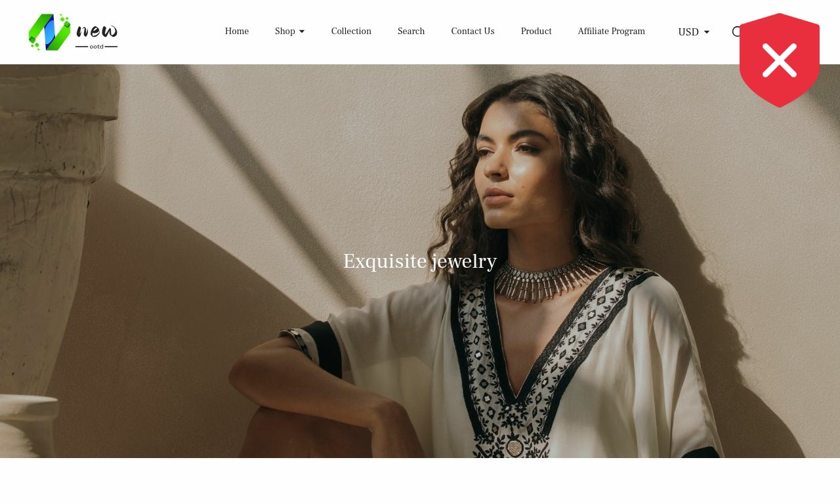Open the Contact Us link
Viewport: 840px width, 504px height.
click(x=472, y=31)
